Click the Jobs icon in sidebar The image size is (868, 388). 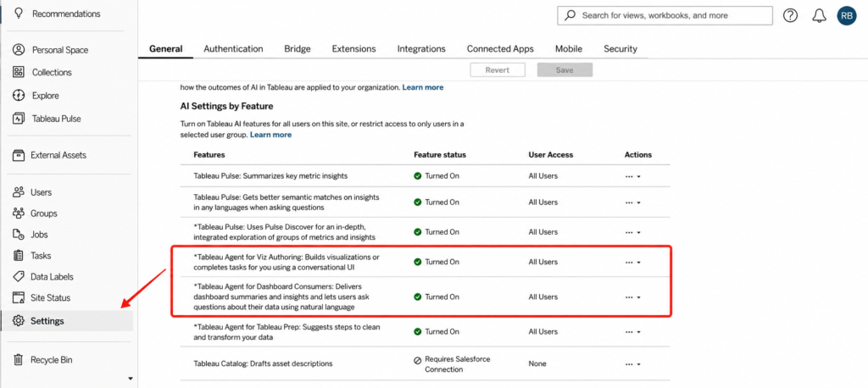(19, 234)
